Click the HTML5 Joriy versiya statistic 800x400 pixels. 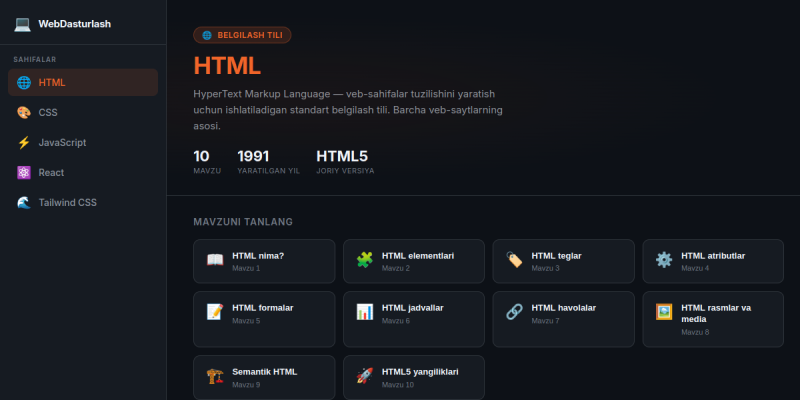point(345,162)
